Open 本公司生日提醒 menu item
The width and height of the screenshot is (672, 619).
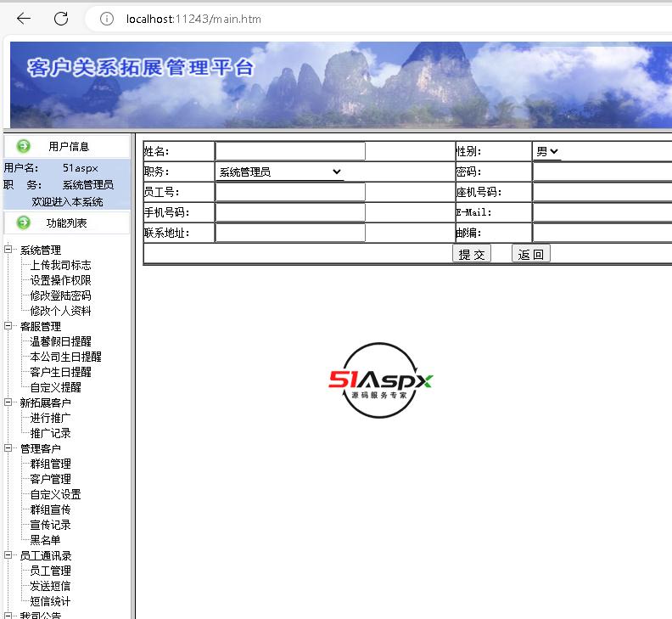[x=65, y=357]
